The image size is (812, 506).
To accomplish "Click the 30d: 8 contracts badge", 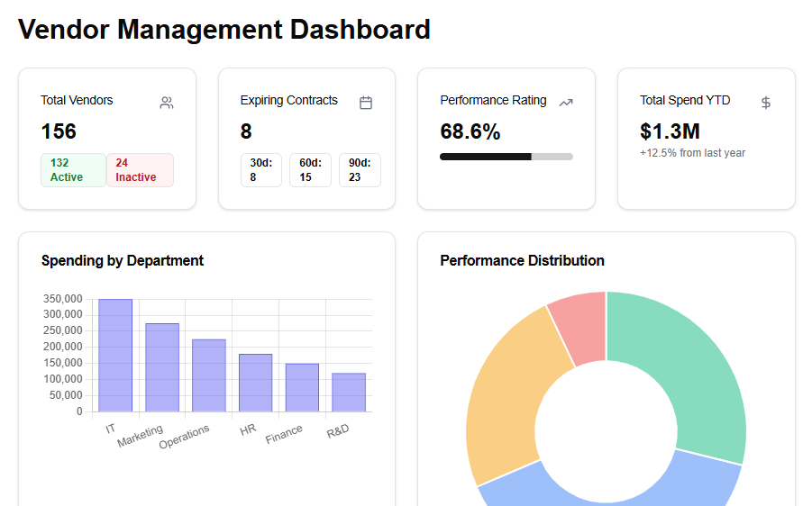I will point(261,169).
